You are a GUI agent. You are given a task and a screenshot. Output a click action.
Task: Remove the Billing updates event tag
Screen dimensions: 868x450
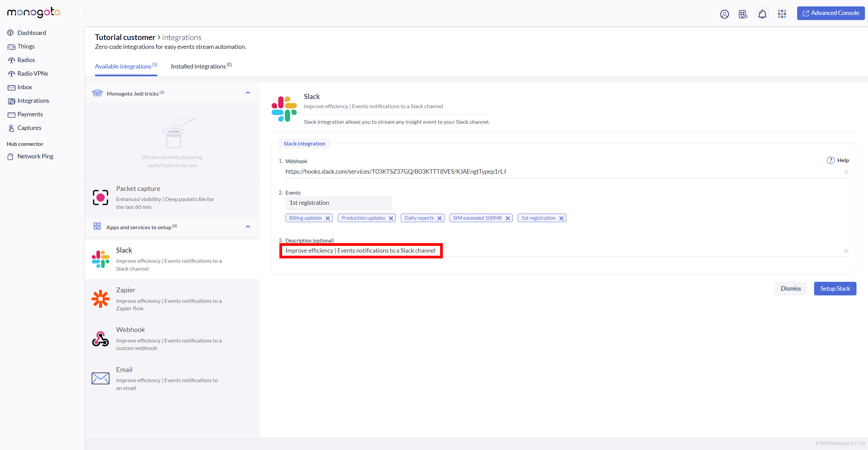click(328, 218)
